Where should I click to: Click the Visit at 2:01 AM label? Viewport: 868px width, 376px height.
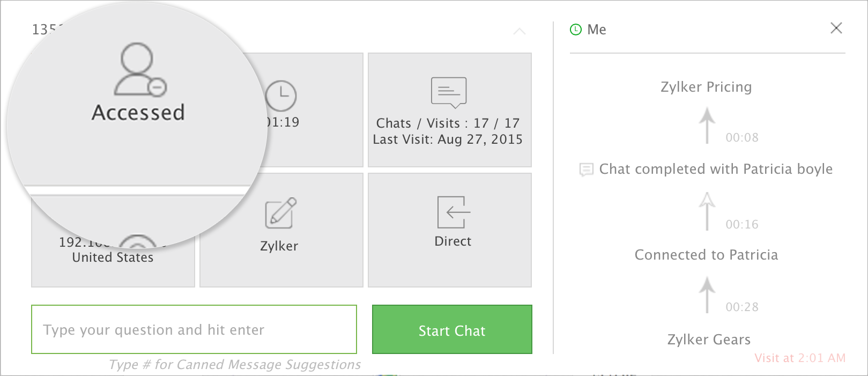tap(799, 358)
